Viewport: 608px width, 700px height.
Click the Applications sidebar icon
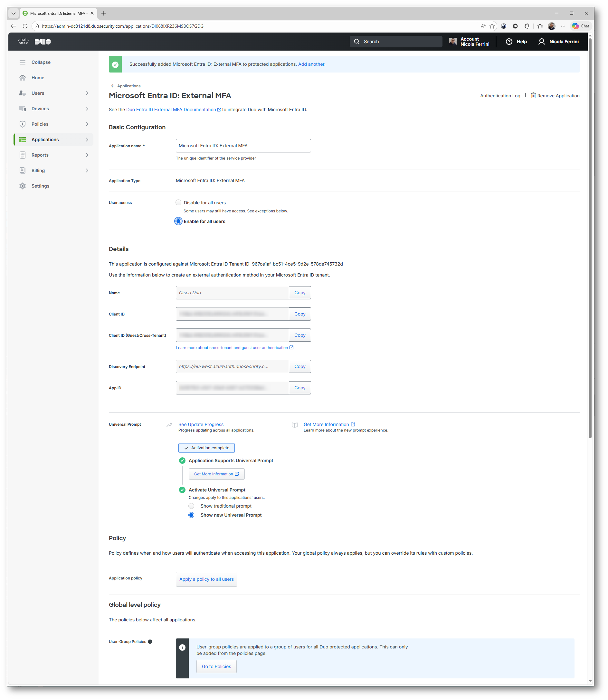[23, 140]
